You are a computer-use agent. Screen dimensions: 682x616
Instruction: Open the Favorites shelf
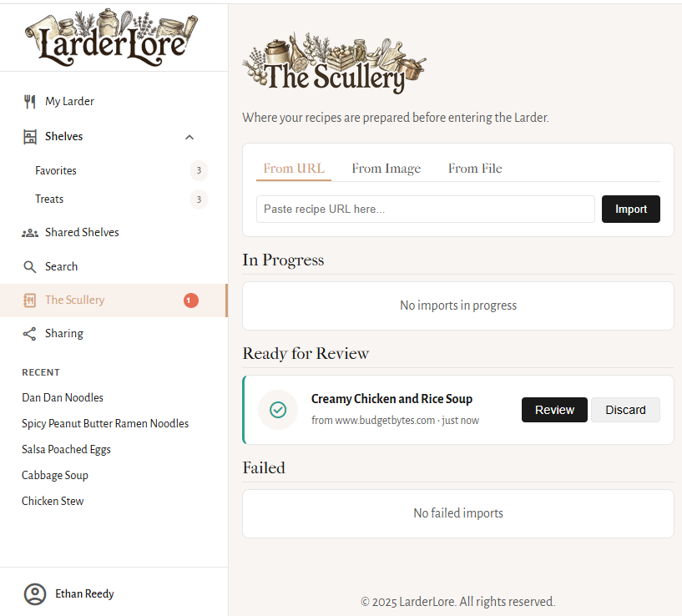[x=55, y=170]
